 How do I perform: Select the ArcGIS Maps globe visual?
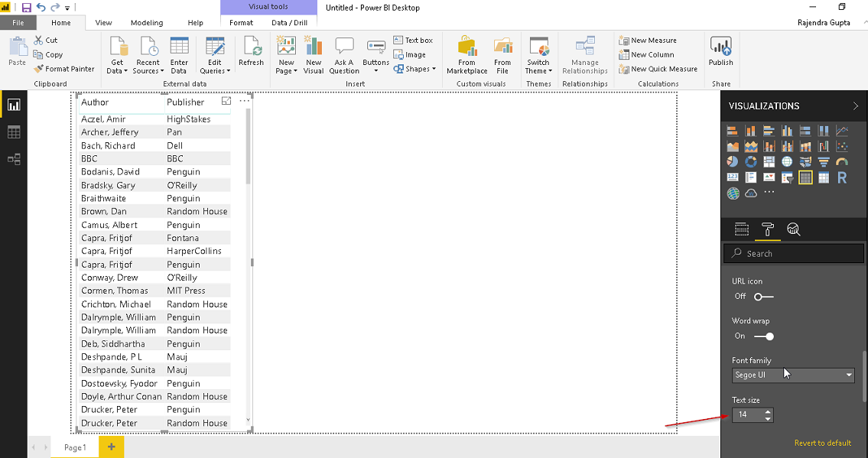tap(733, 193)
